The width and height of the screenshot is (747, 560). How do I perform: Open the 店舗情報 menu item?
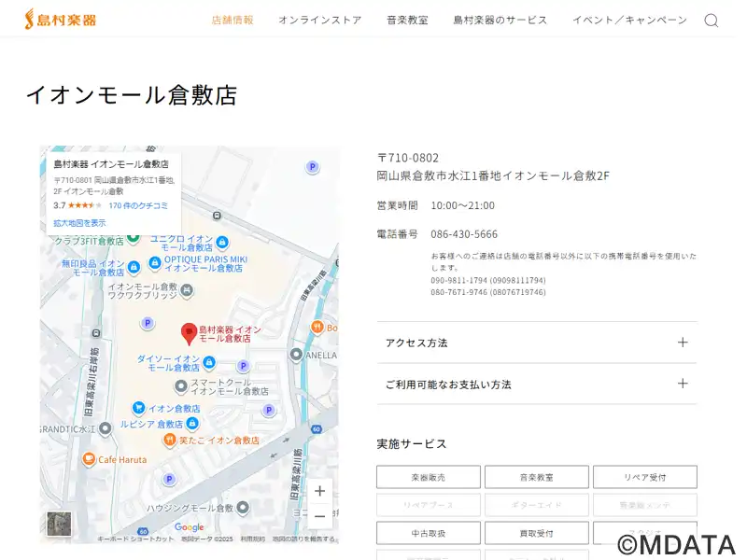pyautogui.click(x=233, y=20)
